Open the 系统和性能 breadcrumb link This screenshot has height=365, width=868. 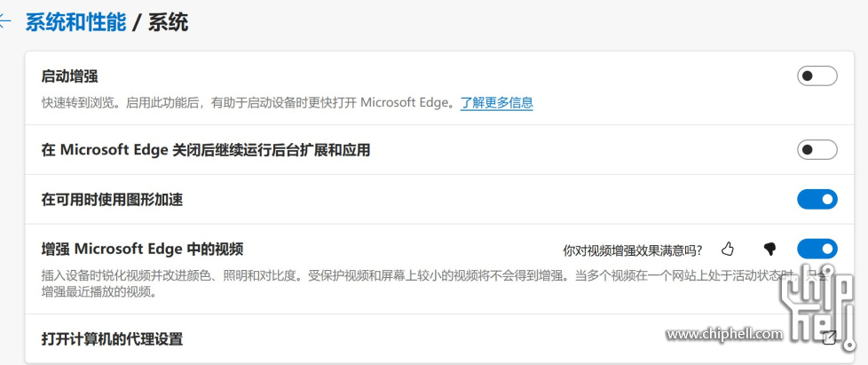(75, 23)
